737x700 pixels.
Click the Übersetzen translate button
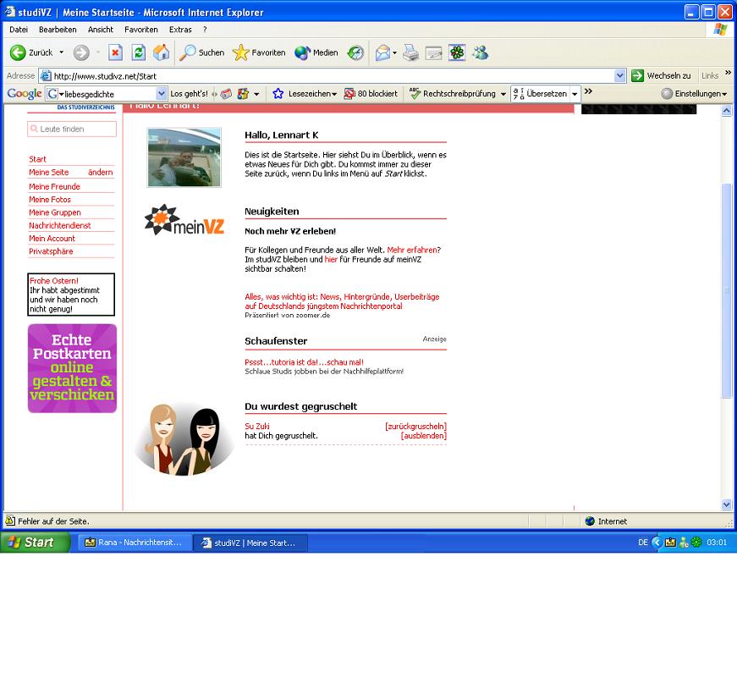tap(540, 94)
